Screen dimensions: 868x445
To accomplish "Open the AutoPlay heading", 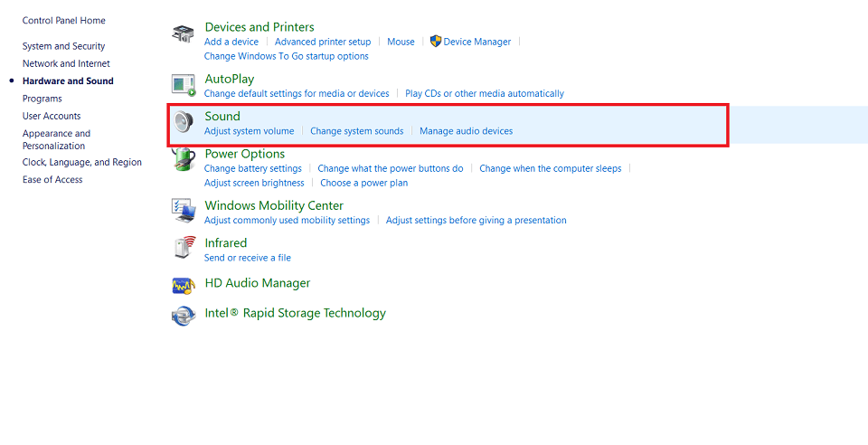I will [x=229, y=80].
